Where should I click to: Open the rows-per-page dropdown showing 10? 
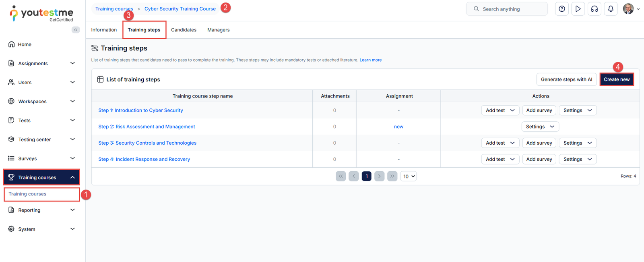408,176
